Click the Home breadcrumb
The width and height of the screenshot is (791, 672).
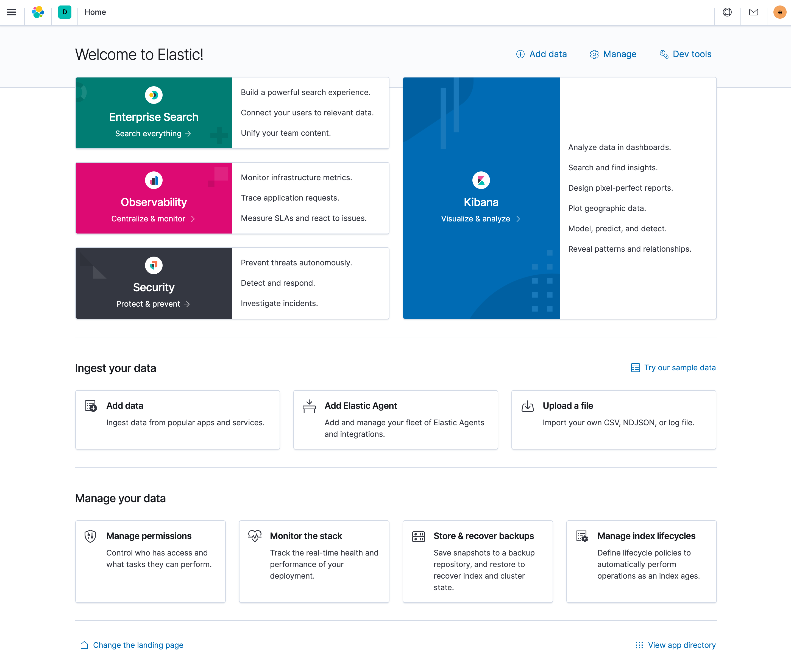click(x=95, y=12)
